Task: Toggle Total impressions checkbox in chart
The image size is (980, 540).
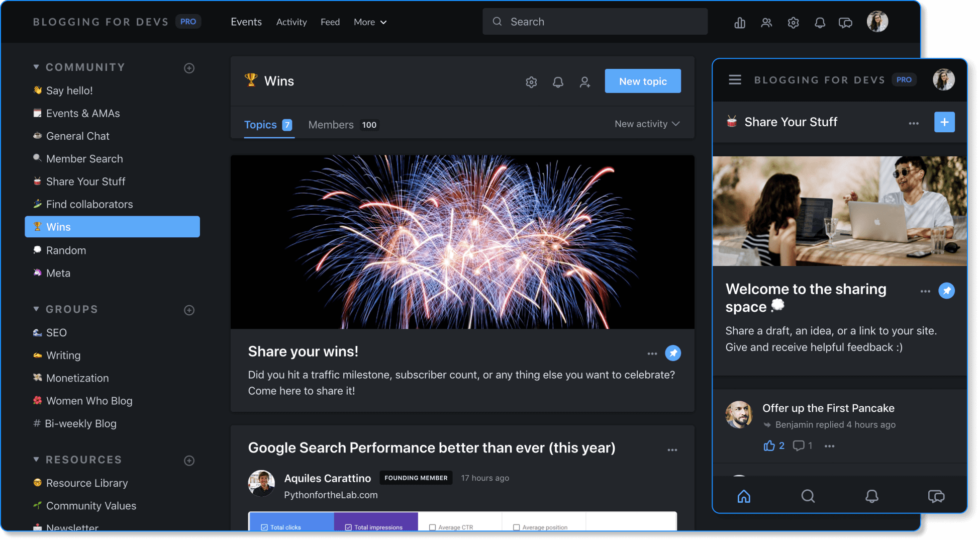Action: 348,527
